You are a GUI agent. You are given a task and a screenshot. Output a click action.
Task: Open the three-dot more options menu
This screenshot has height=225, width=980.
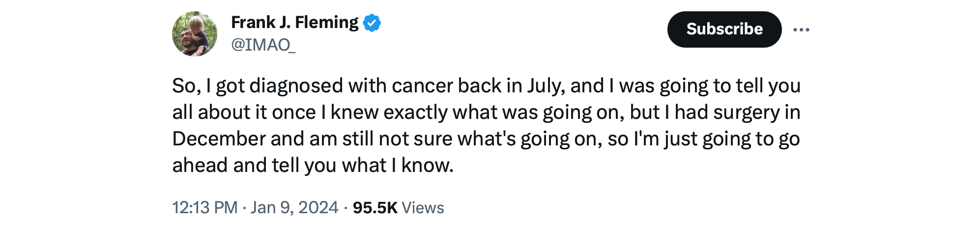tap(801, 30)
